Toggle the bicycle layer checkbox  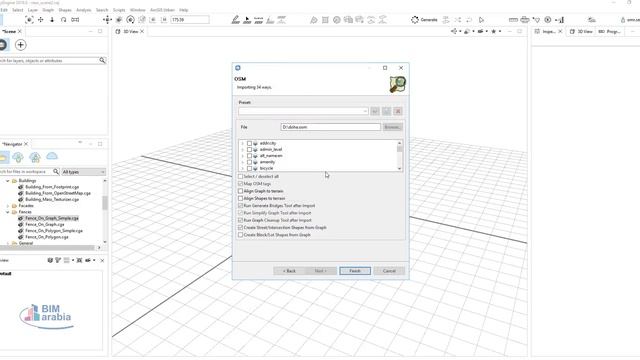tap(249, 168)
